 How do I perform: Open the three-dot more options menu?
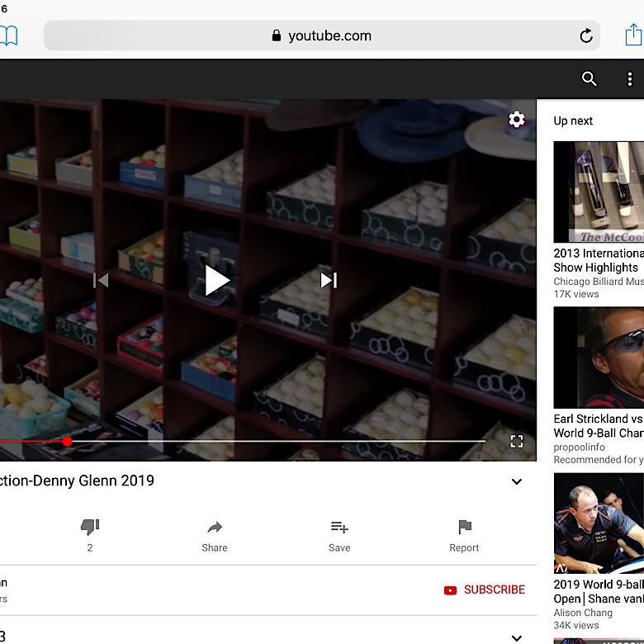coord(630,78)
